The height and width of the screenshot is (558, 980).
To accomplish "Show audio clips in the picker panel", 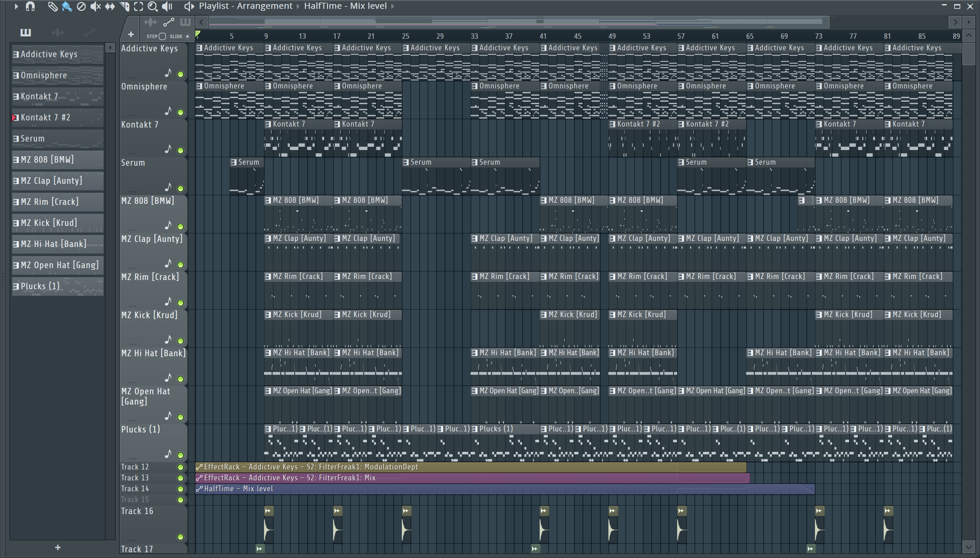I will (58, 33).
